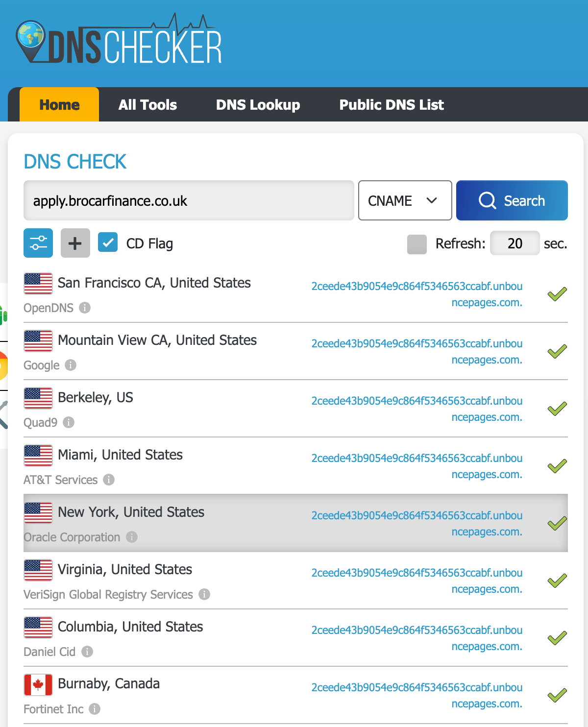This screenshot has height=727, width=588.
Task: Open the AT&T Services CNAME result link
Action: (417, 466)
